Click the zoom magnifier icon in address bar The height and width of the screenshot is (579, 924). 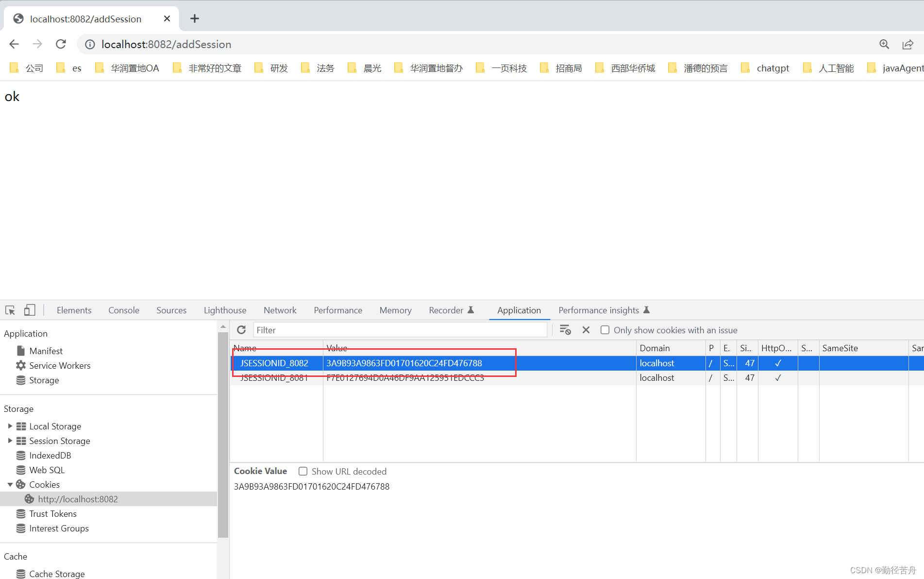pyautogui.click(x=884, y=44)
